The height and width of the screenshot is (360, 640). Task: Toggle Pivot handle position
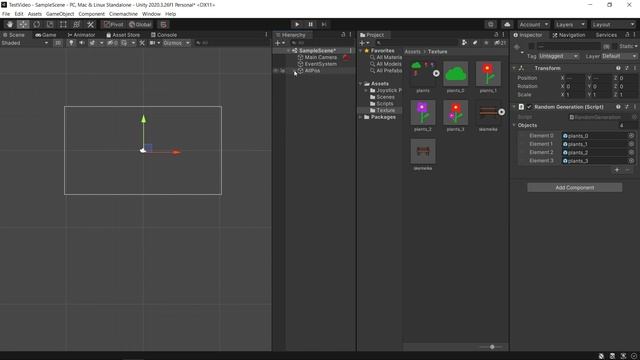click(x=113, y=24)
